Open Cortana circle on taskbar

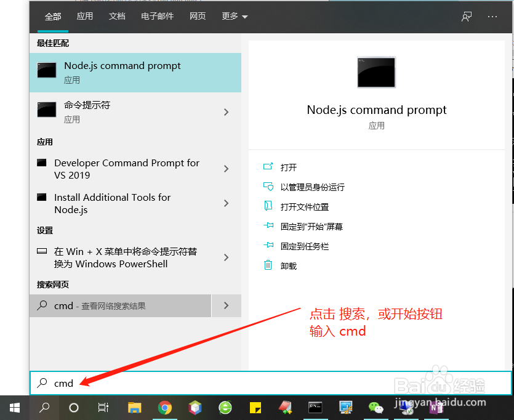74,408
